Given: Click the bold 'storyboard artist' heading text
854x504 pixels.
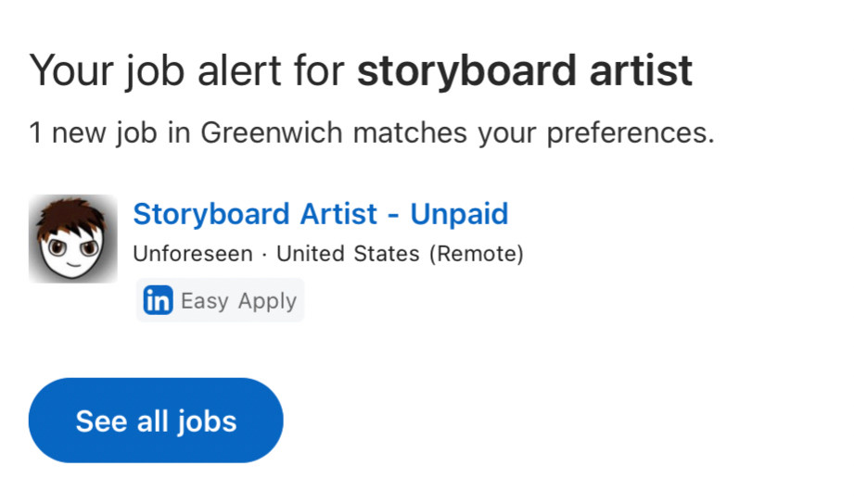Looking at the screenshot, I should coord(525,70).
